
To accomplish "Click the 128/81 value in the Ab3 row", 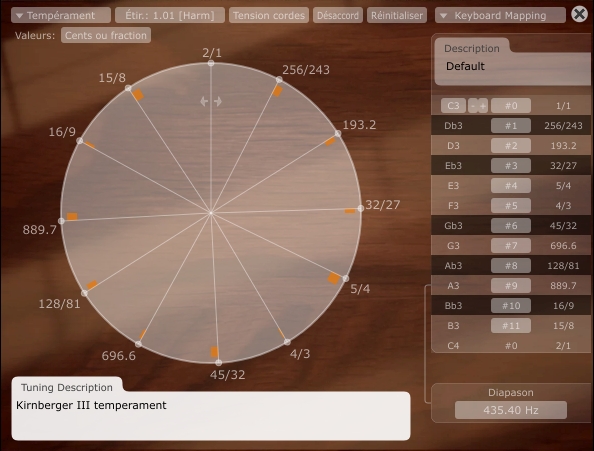I will (x=563, y=265).
